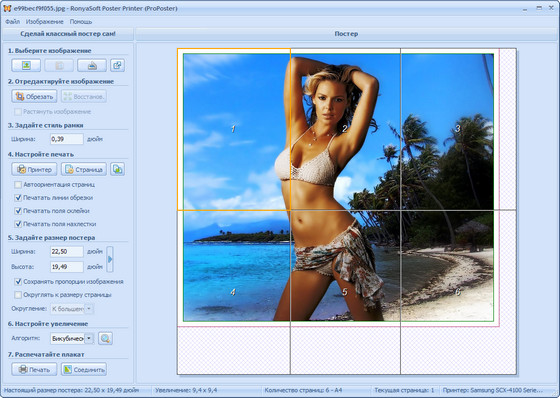This screenshot has height=398, width=560.
Task: Open the Алгоритм dropdown list
Action: pos(89,338)
